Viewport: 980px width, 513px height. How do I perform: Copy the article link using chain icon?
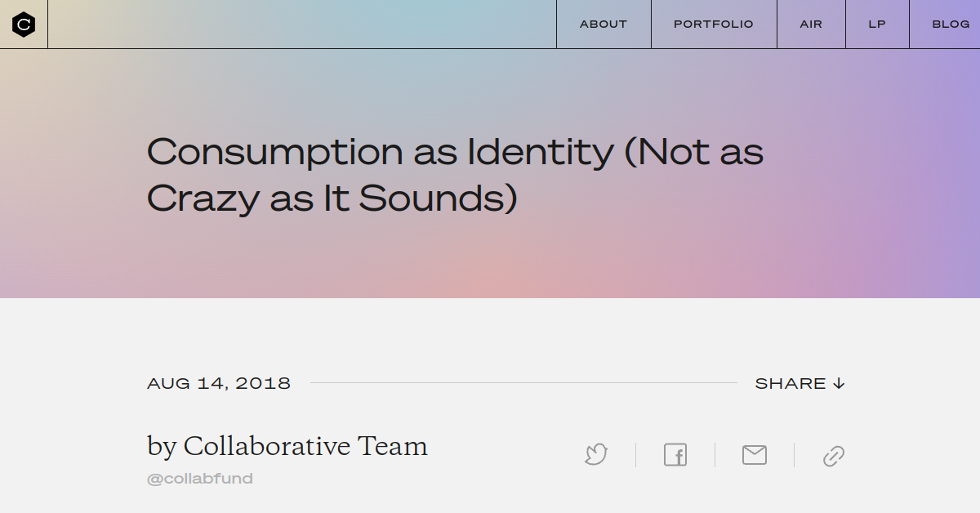click(x=833, y=455)
